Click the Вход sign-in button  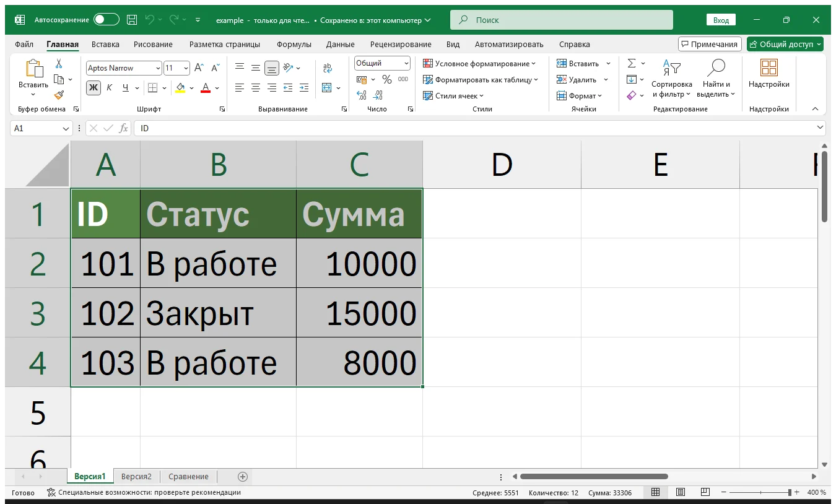point(721,20)
